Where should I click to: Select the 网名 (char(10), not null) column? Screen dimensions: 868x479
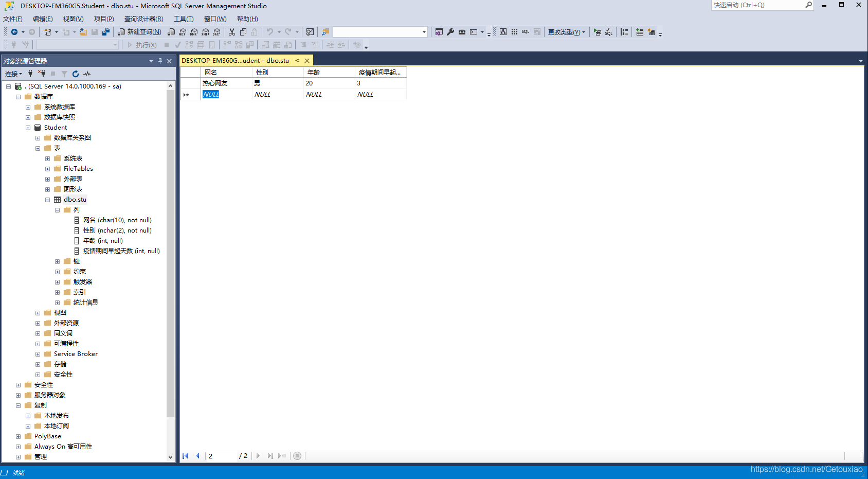(117, 220)
